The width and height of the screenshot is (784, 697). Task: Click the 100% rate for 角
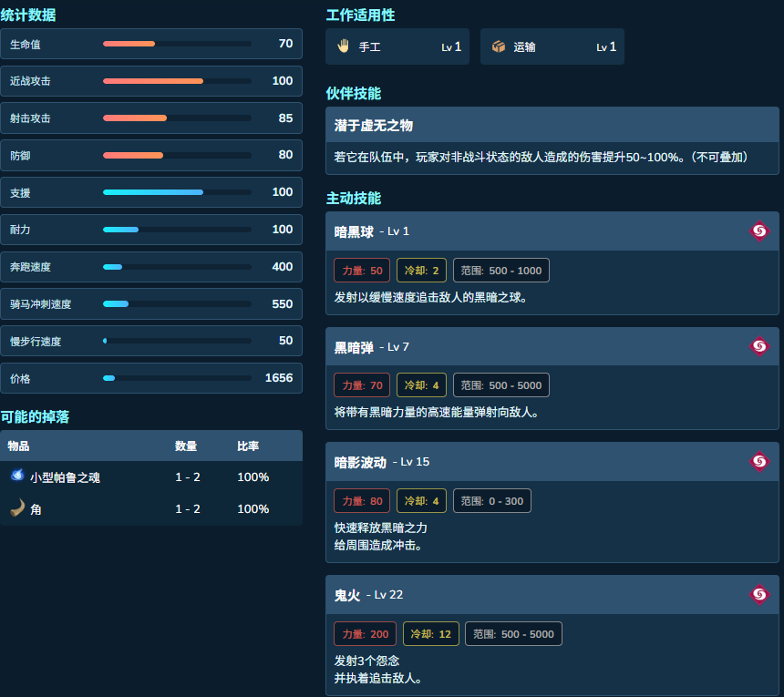point(253,509)
